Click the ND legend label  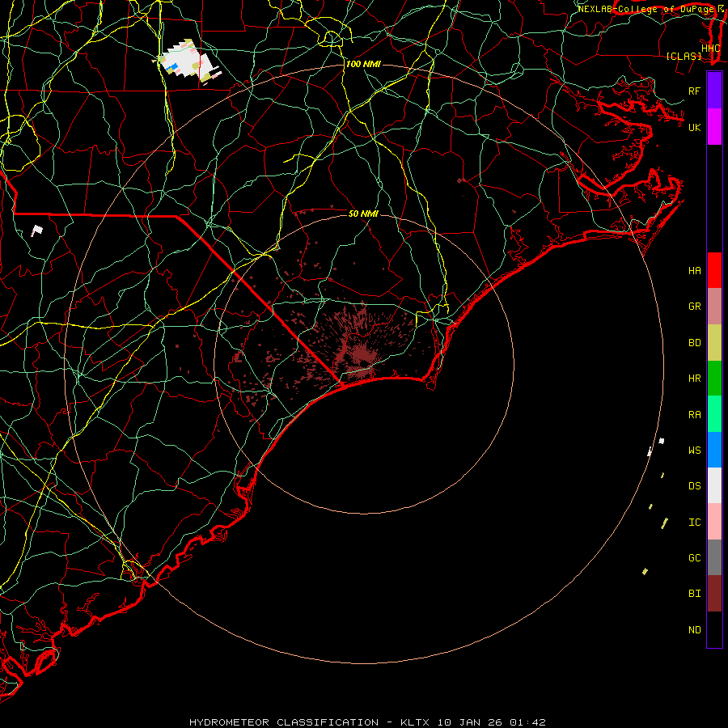pos(694,630)
